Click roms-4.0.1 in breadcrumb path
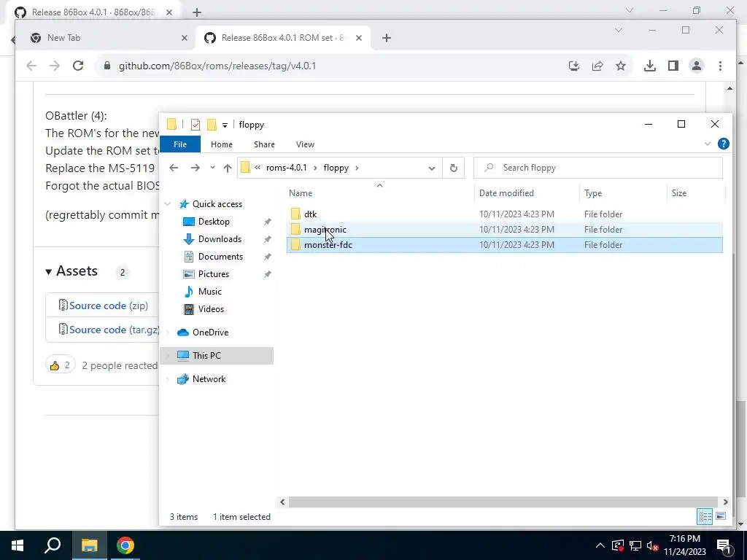This screenshot has width=747, height=560. click(x=286, y=168)
